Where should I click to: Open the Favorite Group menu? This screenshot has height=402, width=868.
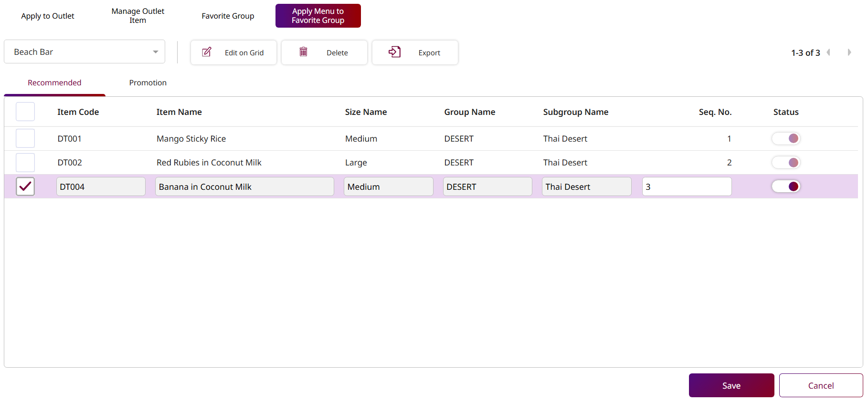[x=228, y=16]
